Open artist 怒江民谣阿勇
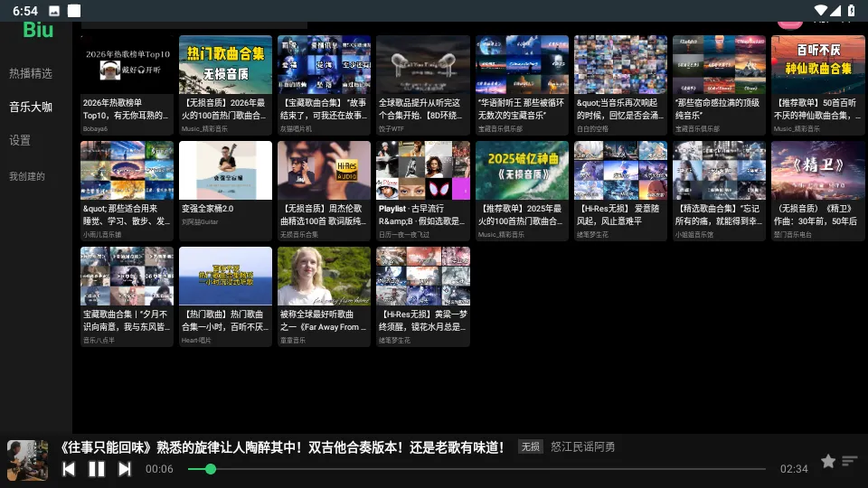The height and width of the screenshot is (488, 868). 582,446
